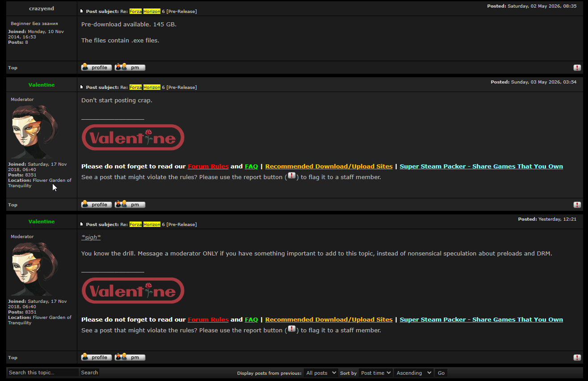Open the 'Ascending' order dropdown
This screenshot has width=588, height=381.
click(413, 373)
